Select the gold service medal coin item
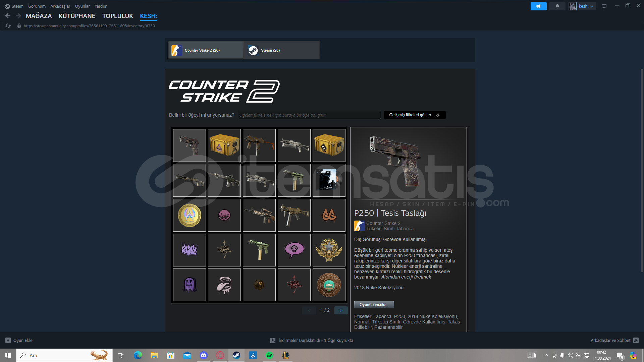This screenshot has width=644, height=362. tap(190, 215)
